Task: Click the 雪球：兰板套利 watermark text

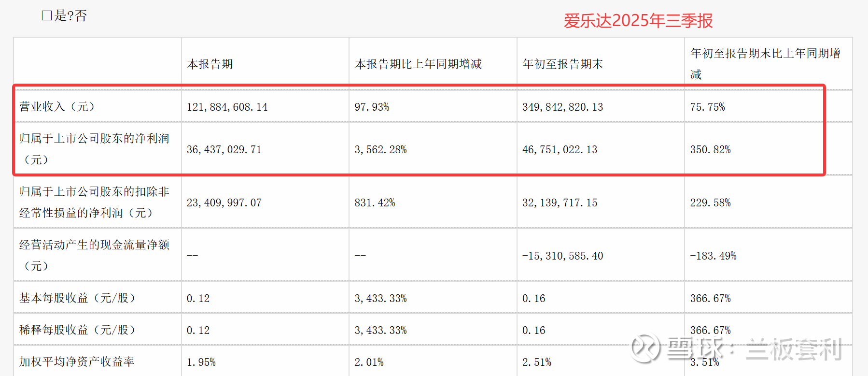Action: coord(754,349)
